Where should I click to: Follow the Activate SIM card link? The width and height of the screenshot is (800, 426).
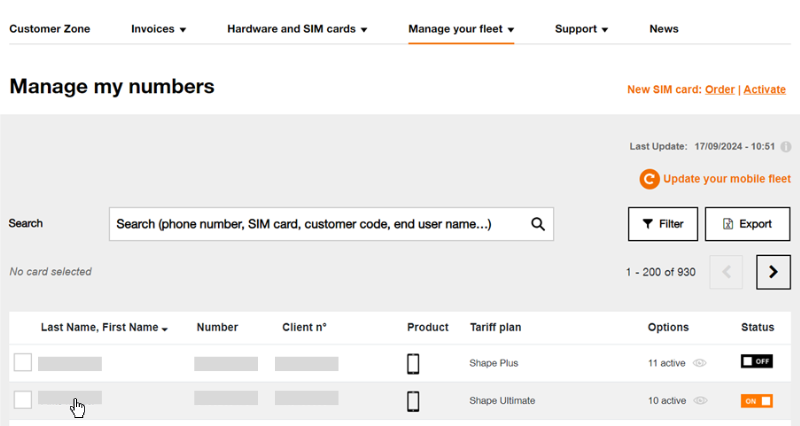click(764, 89)
